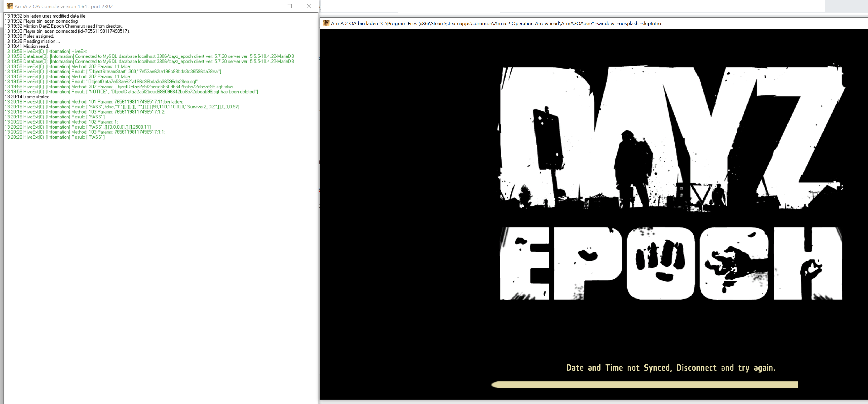Select log line with 'ObjectStreamStart' result

pos(113,71)
